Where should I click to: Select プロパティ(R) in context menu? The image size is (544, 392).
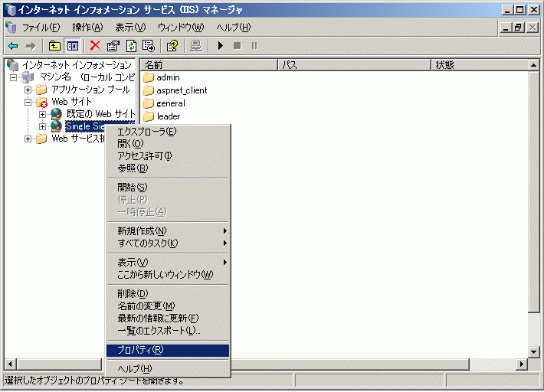click(168, 350)
